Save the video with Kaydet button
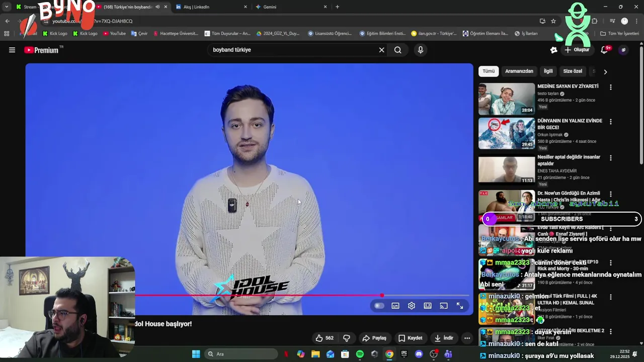The height and width of the screenshot is (362, 644). pos(411,338)
